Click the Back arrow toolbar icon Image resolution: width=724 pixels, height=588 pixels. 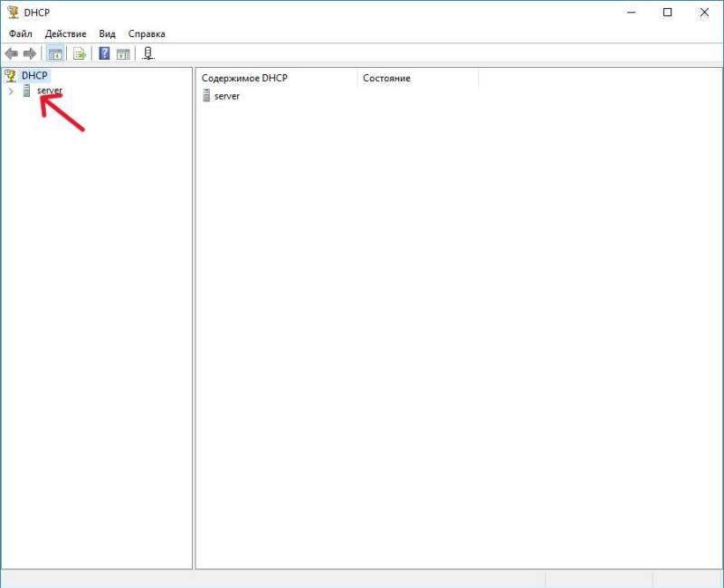(x=12, y=53)
